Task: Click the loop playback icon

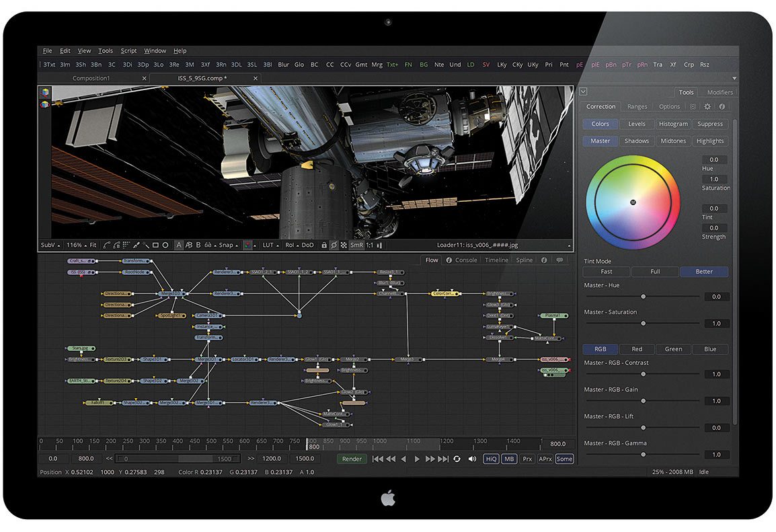Action: (457, 459)
